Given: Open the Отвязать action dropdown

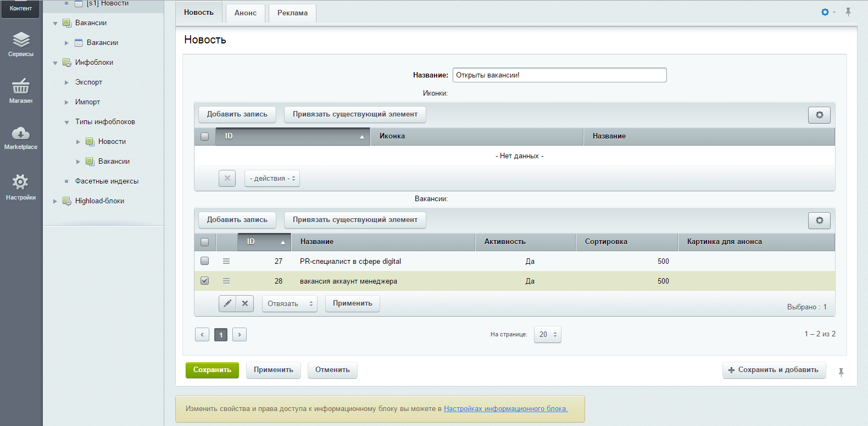Looking at the screenshot, I should click(290, 303).
